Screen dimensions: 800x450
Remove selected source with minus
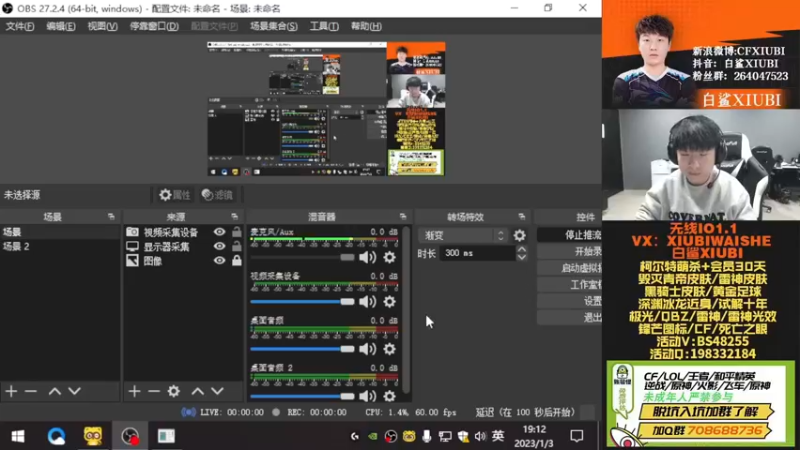[154, 391]
